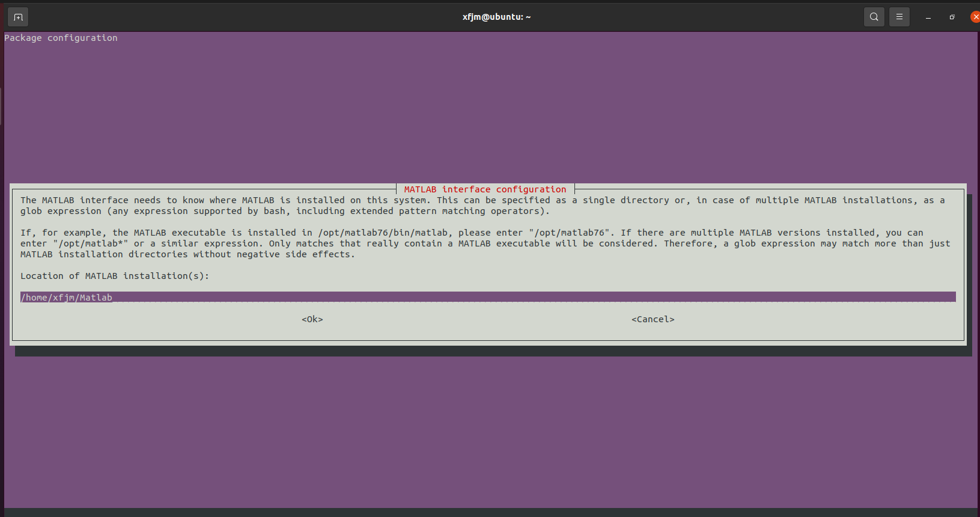Maximize the terminal window

coord(952,17)
